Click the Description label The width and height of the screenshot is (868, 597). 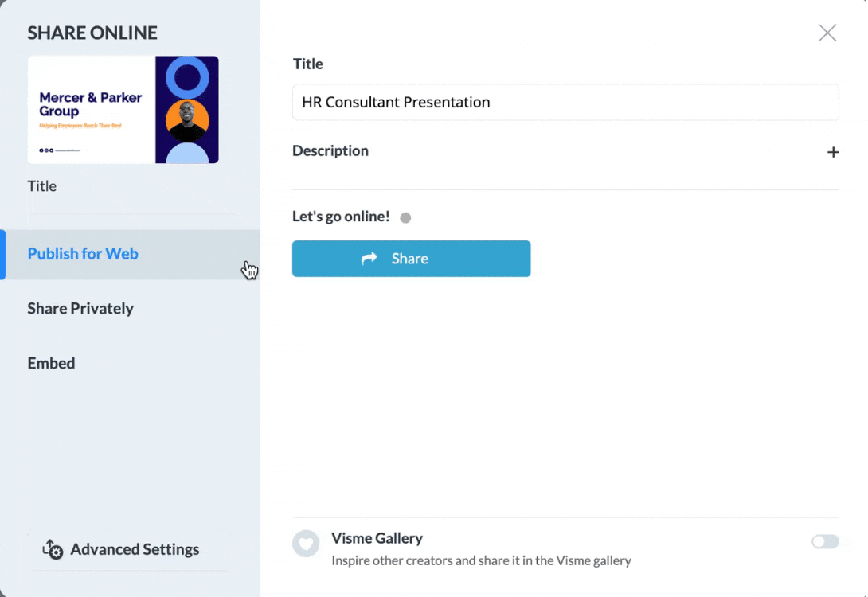coord(330,150)
